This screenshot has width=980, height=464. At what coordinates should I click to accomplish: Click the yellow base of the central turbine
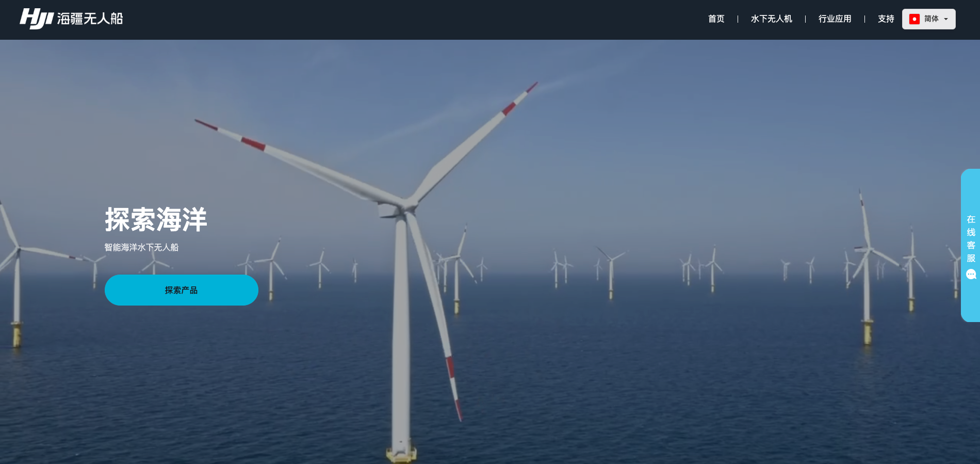[401, 454]
